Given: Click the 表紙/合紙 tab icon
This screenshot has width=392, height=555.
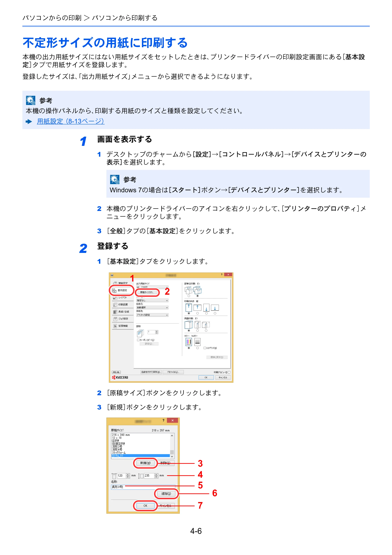Looking at the screenshot, I should click(x=115, y=312).
